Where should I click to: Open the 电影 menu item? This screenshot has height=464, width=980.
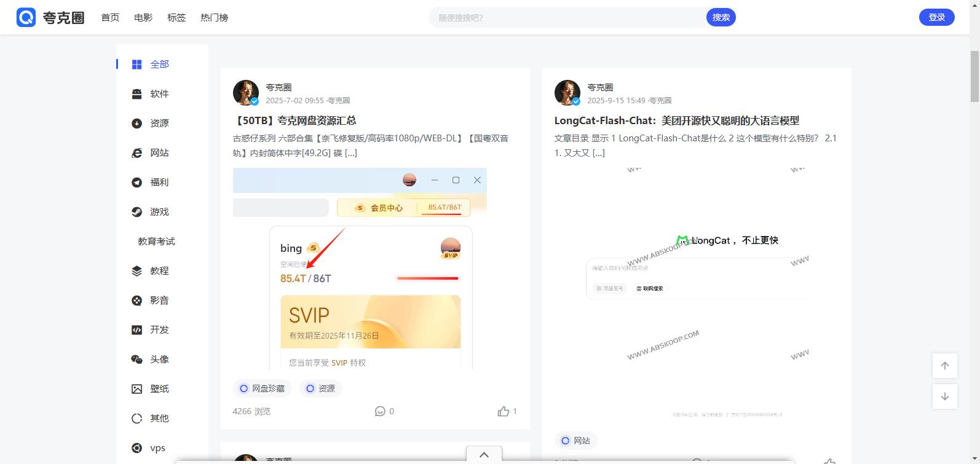click(x=143, y=18)
